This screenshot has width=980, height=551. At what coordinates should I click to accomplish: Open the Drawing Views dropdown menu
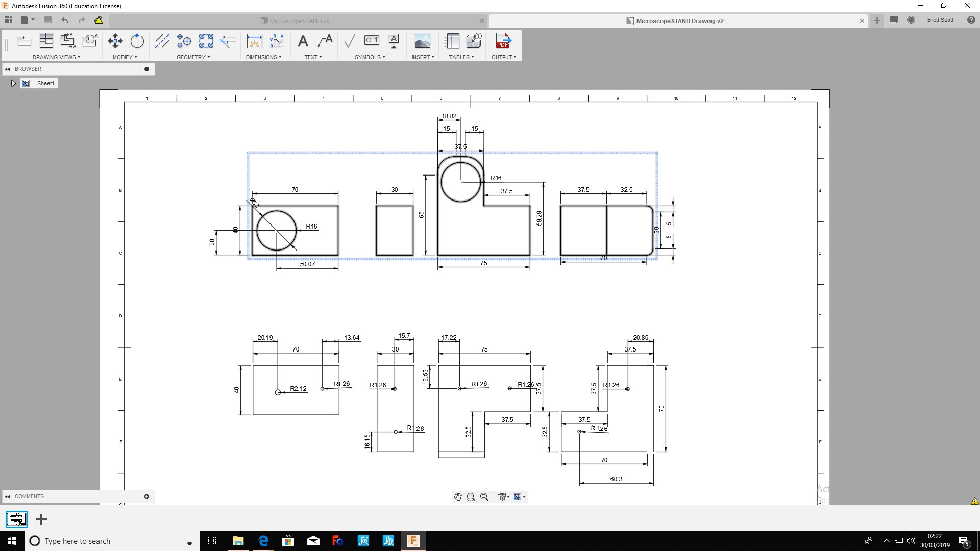(x=56, y=57)
